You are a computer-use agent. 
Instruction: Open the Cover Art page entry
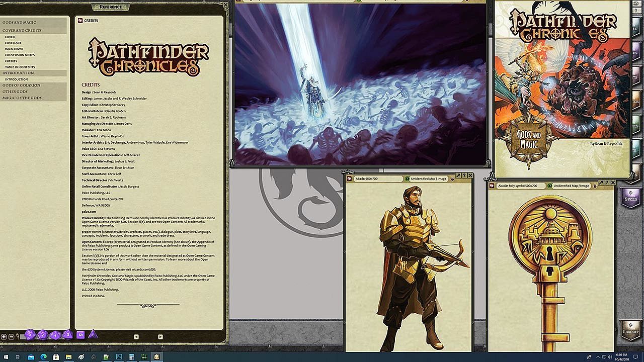tap(13, 43)
